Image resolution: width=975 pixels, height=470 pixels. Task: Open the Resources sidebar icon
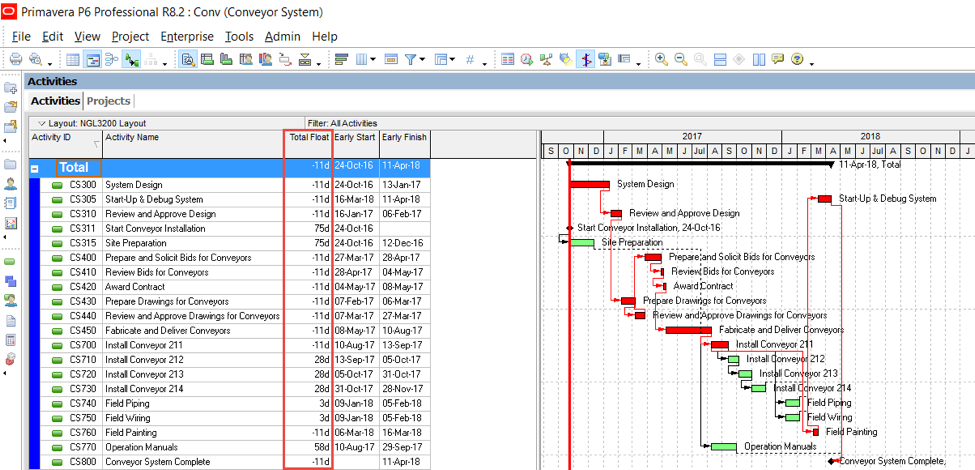point(10,184)
